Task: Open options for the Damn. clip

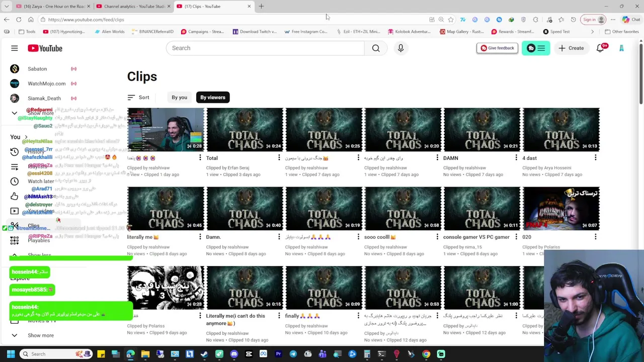Action: pyautogui.click(x=279, y=237)
